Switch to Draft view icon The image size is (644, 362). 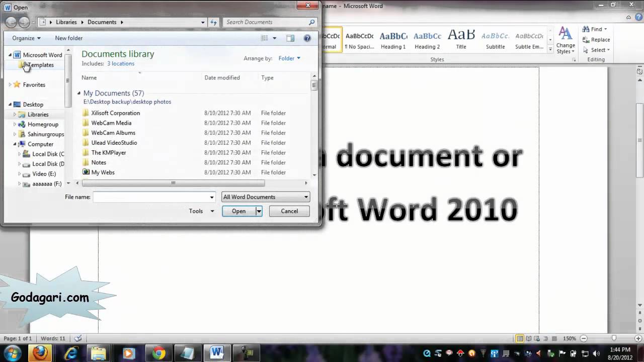click(x=554, y=339)
